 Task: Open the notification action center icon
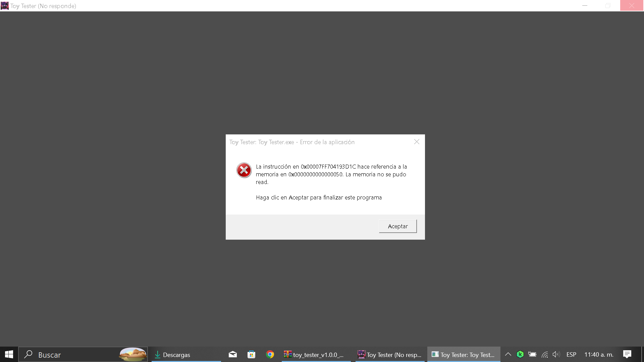[x=627, y=354]
